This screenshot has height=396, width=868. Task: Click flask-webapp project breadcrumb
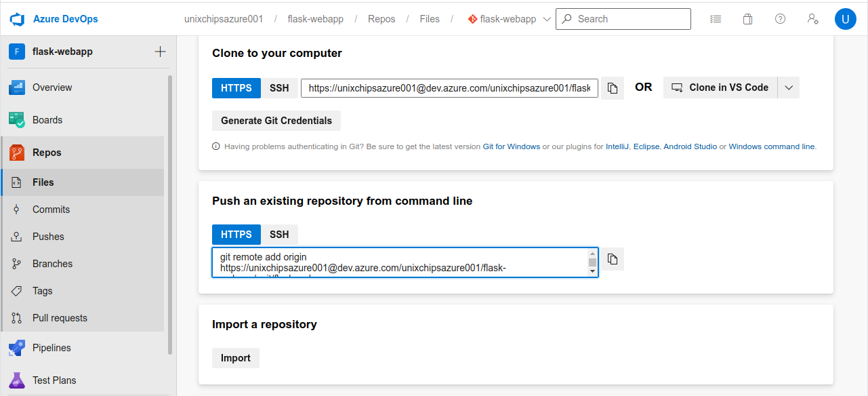316,19
